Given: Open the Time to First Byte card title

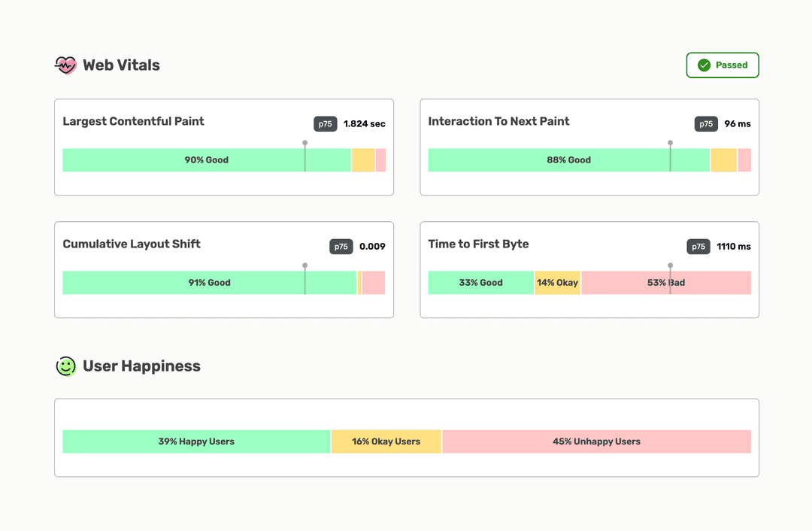Looking at the screenshot, I should tap(478, 244).
